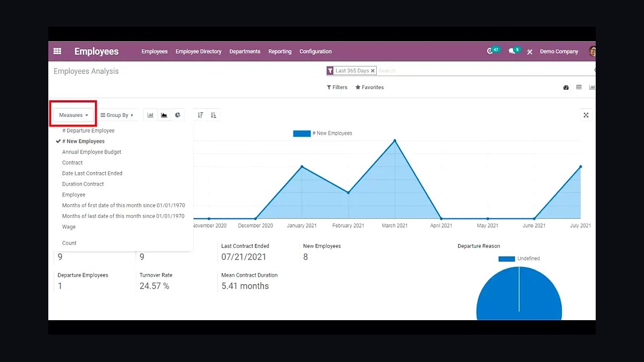Click the December 2020 axis label

click(255, 226)
